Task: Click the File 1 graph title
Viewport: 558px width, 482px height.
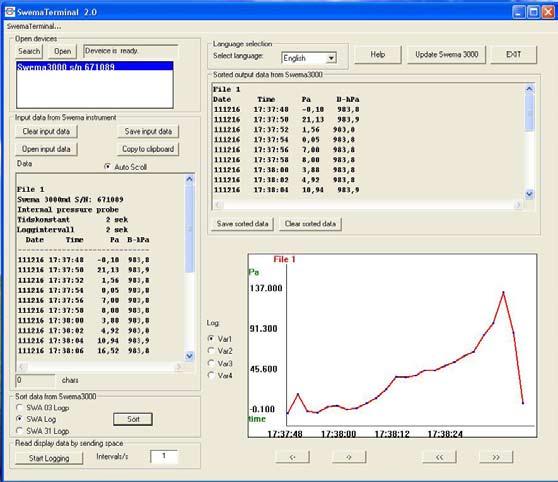Action: (x=284, y=259)
